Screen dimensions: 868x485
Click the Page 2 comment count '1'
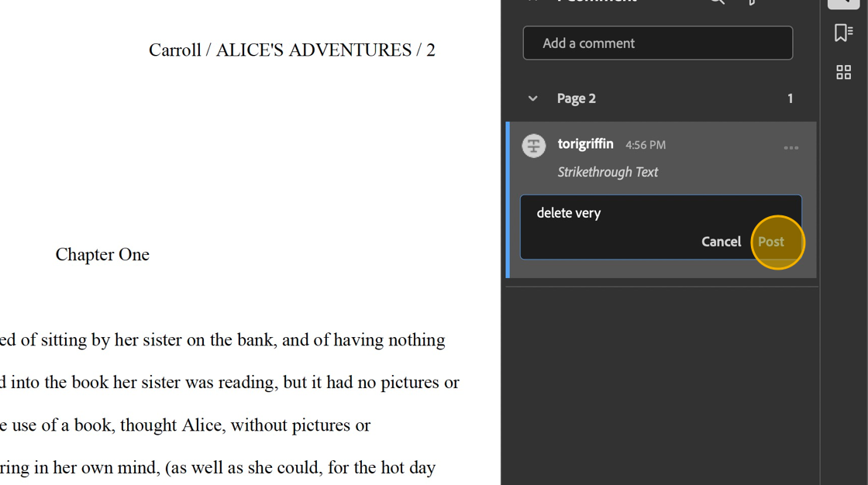(x=790, y=98)
